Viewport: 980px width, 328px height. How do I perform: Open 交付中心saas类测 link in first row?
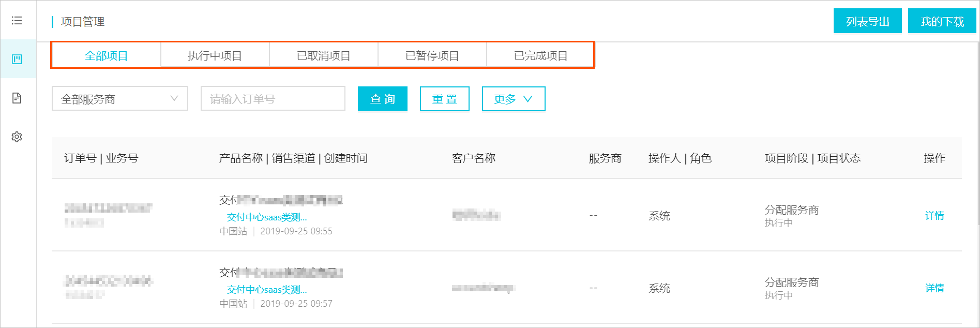267,217
